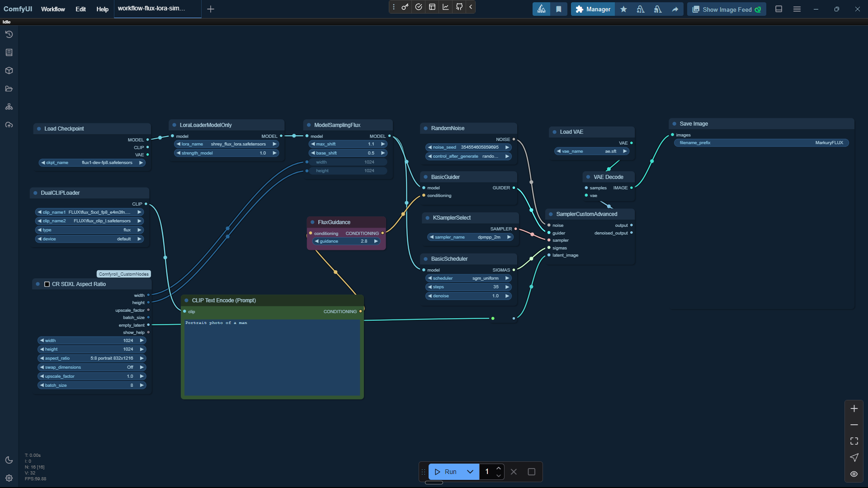Open sampler_name dpmpp_2m dropdown
The width and height of the screenshot is (868, 488).
point(470,237)
